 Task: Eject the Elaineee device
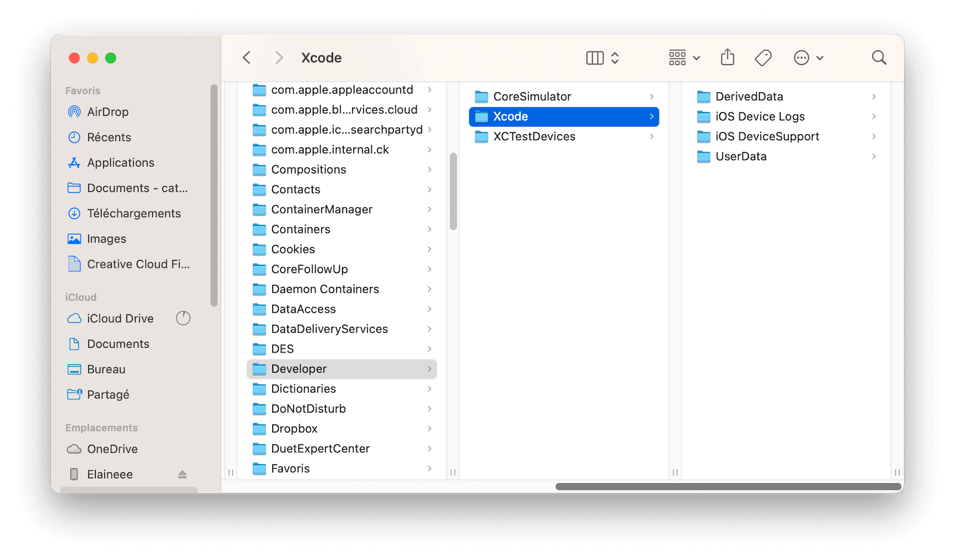click(182, 474)
